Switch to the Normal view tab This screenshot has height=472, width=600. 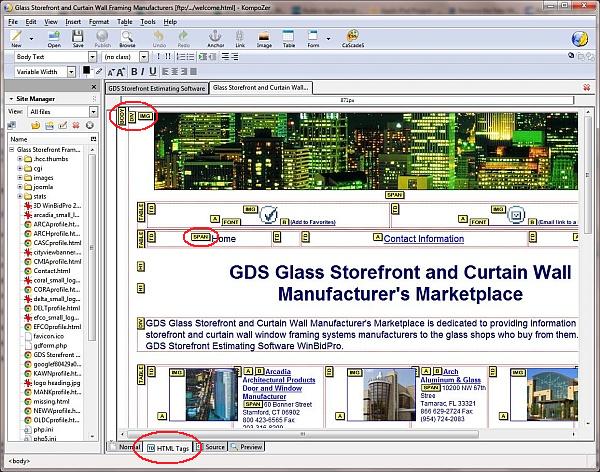(x=125, y=447)
